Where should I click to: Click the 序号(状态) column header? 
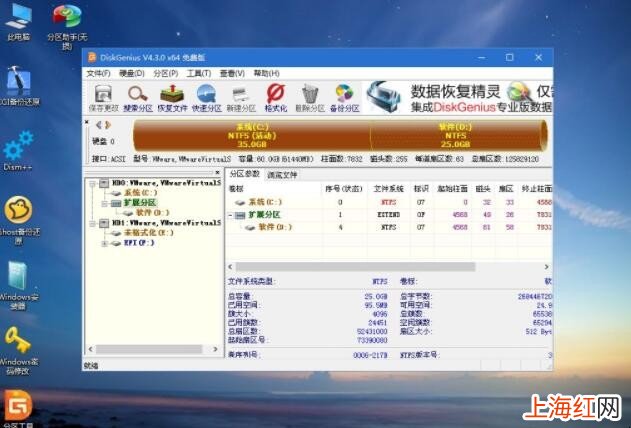(343, 189)
